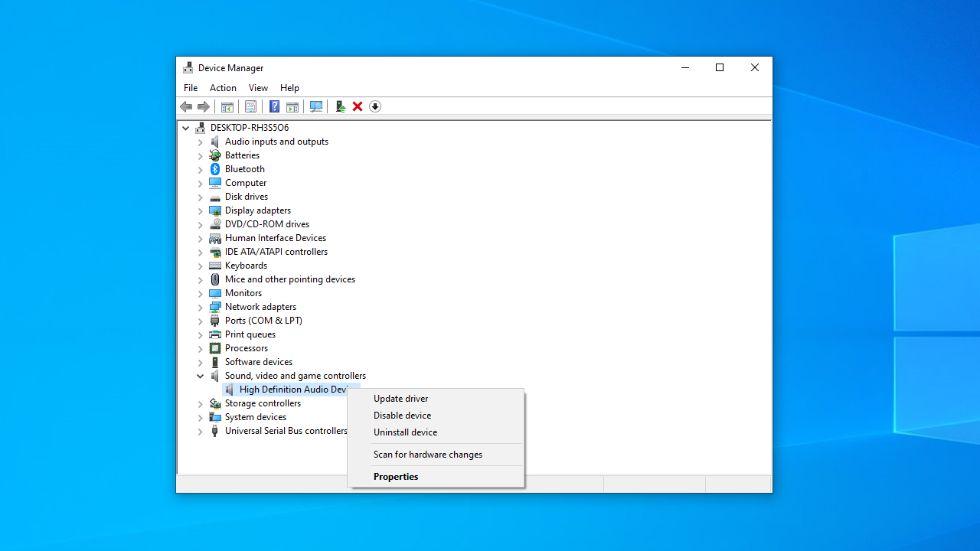This screenshot has width=980, height=551.
Task: Click the Disable device down-arrow toolbar icon
Action: (x=375, y=106)
